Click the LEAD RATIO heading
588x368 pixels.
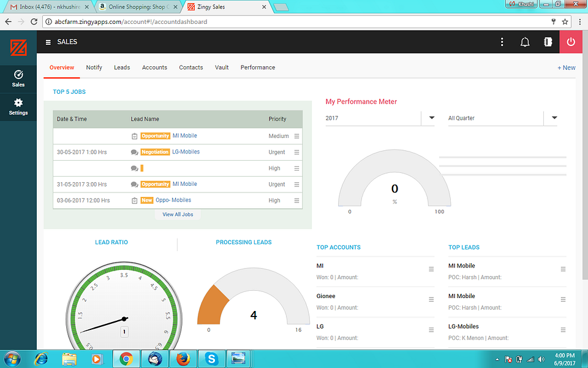click(111, 242)
